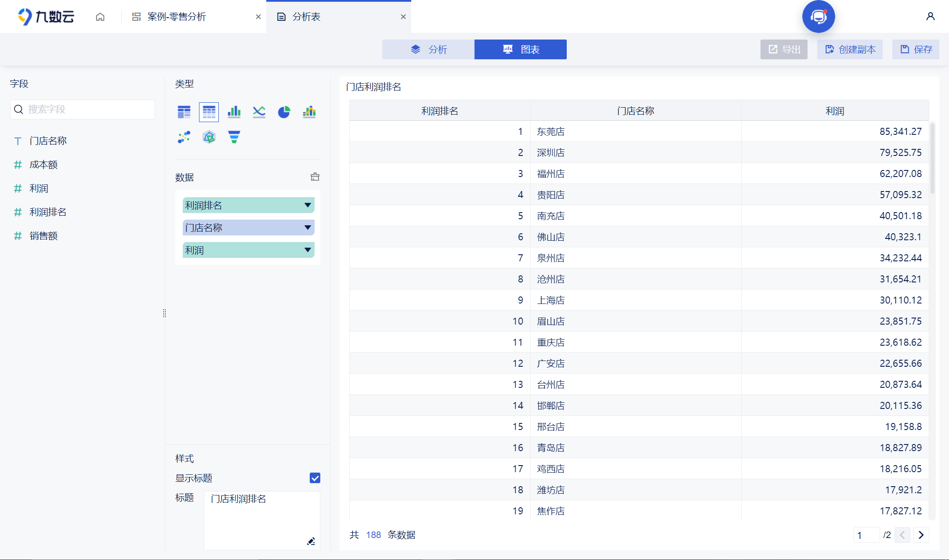Switch to the 案例-零售分析 tab
Viewport: 949px width, 560px height.
coord(177,17)
